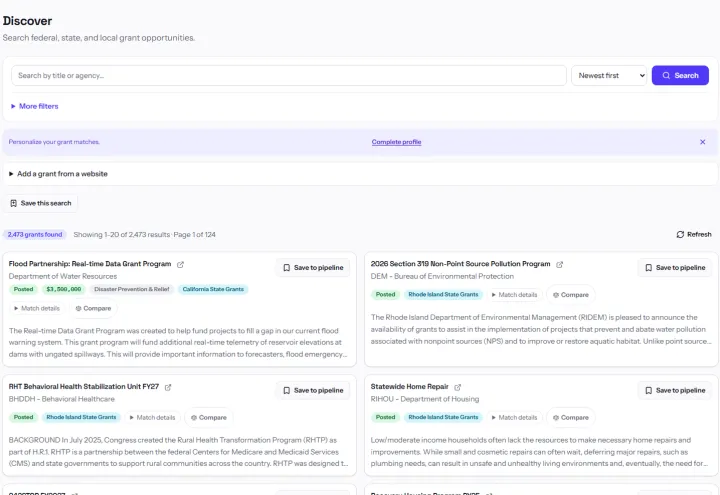Click DEM - Bureau of Environmental Protection text
720x495 pixels.
click(x=442, y=276)
